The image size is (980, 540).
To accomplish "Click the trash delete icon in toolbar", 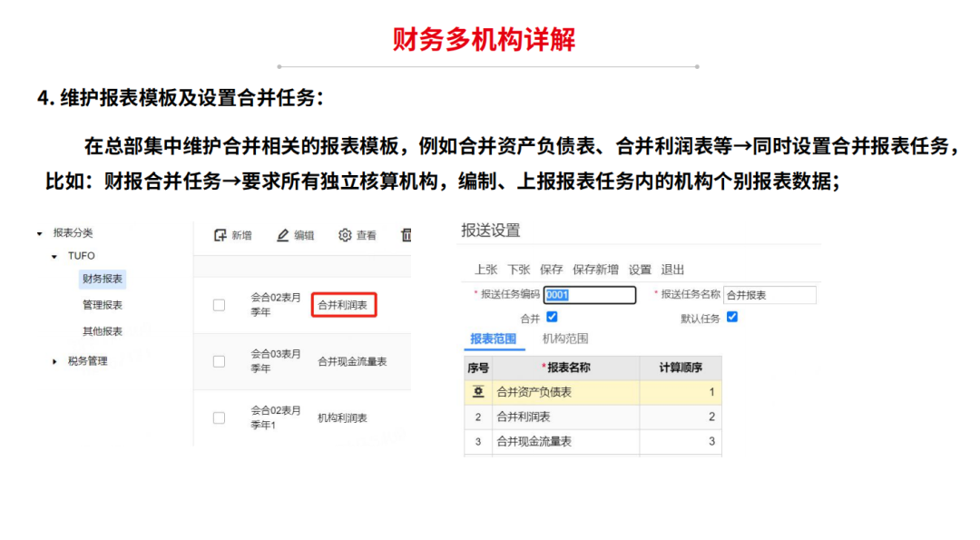I will tap(407, 235).
